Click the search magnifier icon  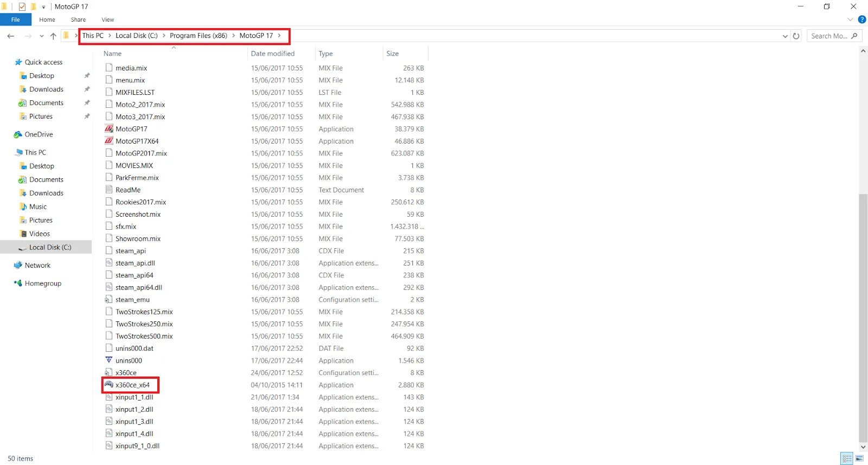[854, 36]
